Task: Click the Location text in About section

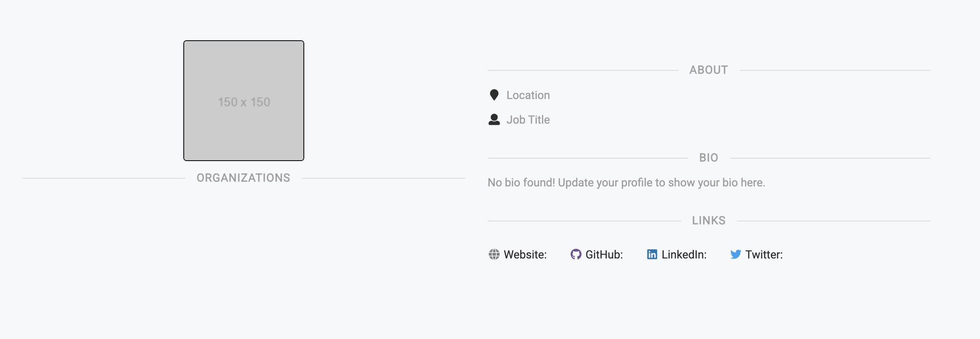Action: (528, 95)
